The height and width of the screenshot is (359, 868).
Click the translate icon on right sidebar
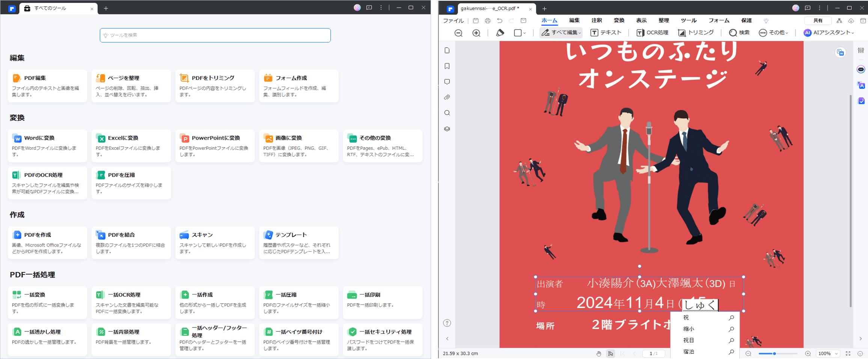tap(861, 85)
